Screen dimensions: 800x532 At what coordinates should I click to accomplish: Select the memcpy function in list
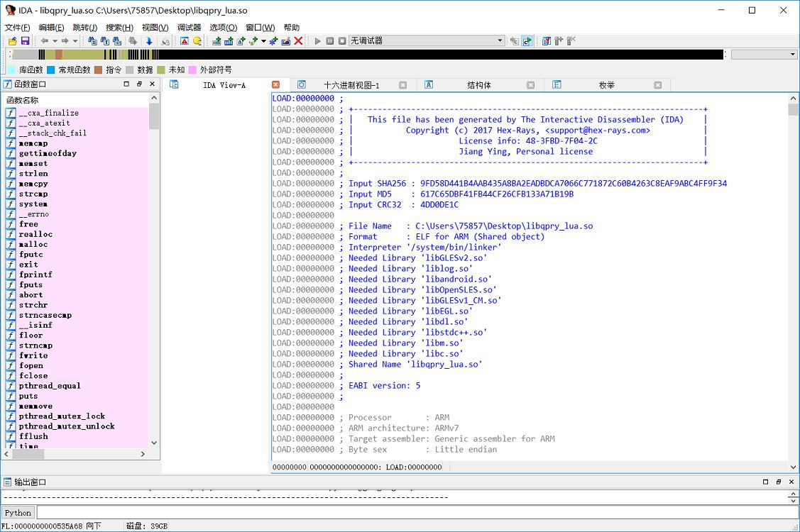(33, 184)
